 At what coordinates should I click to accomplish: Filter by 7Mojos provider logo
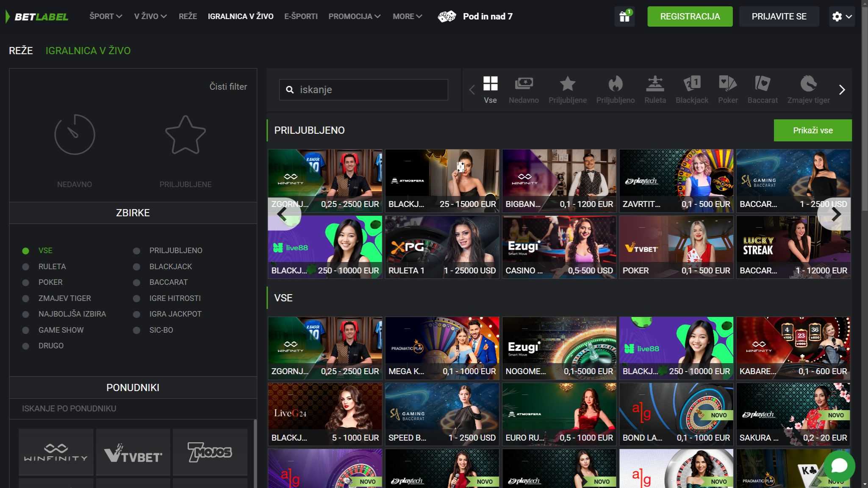coord(210,452)
